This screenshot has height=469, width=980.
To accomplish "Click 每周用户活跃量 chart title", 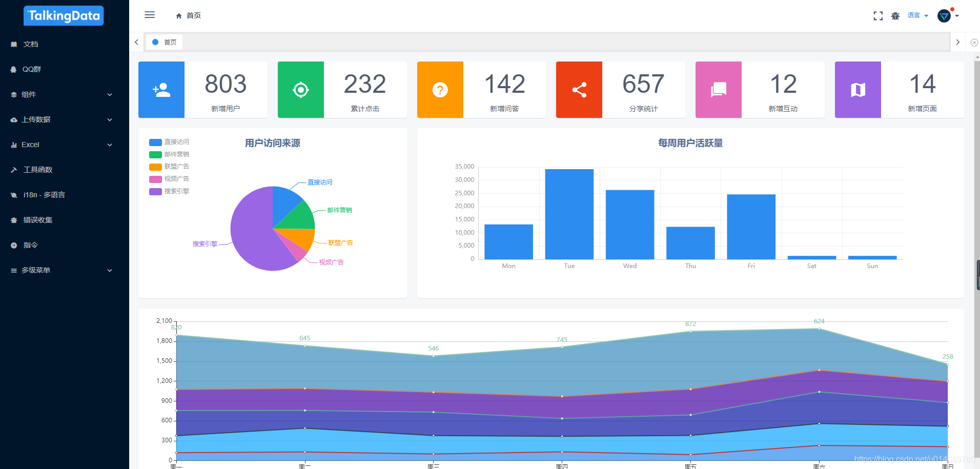I will tap(690, 143).
